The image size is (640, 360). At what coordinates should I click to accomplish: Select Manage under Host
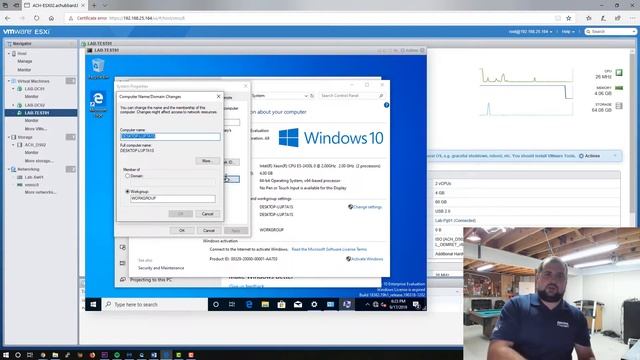tap(24, 61)
